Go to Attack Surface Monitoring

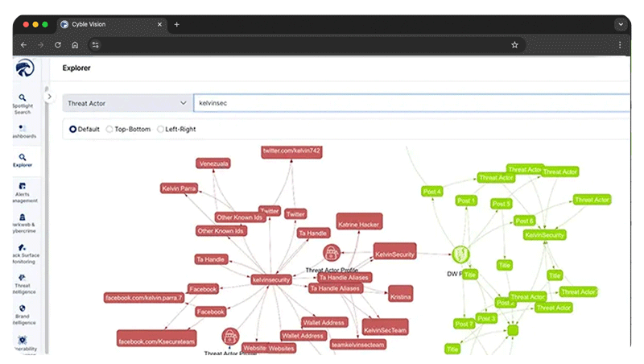(x=23, y=252)
